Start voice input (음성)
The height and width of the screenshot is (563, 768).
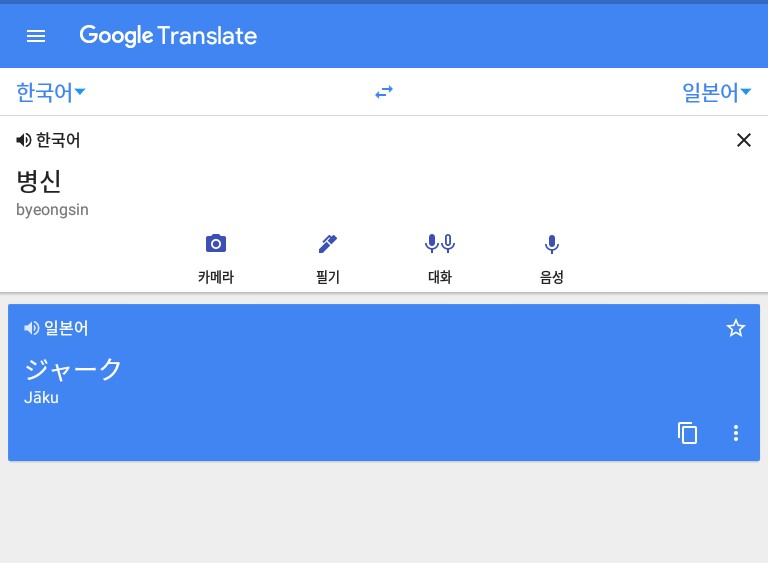coord(551,243)
